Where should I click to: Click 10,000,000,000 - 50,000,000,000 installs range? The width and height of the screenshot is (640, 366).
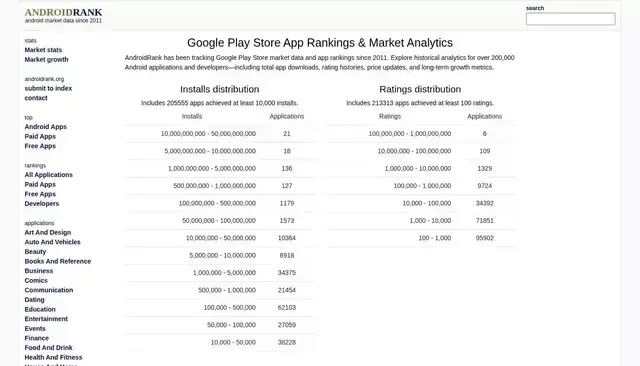(x=208, y=134)
